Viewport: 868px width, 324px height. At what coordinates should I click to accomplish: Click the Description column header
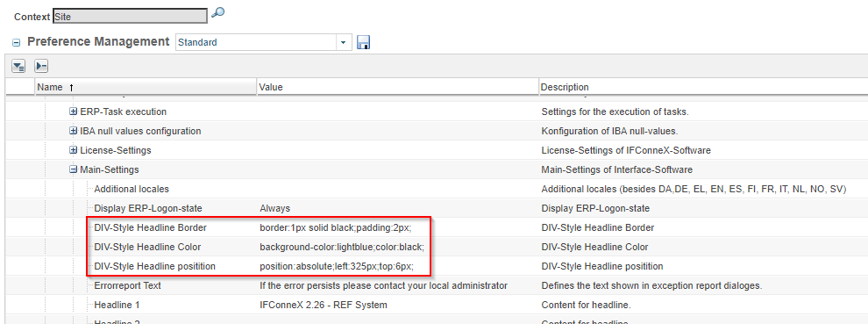703,87
